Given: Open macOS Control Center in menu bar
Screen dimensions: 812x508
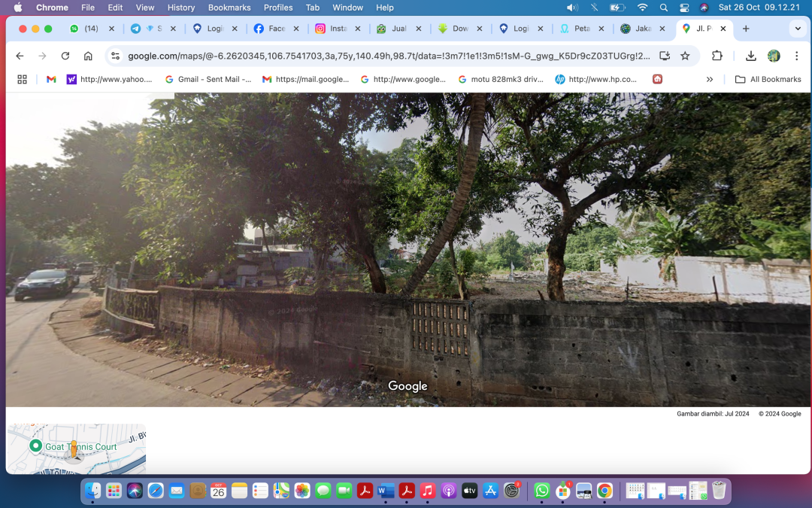Looking at the screenshot, I should point(684,8).
